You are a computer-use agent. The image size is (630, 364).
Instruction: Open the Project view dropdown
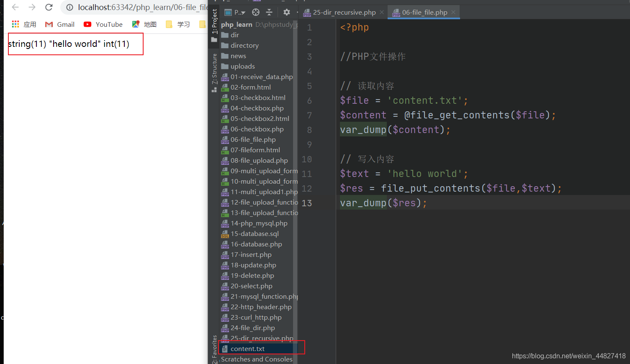coord(235,12)
